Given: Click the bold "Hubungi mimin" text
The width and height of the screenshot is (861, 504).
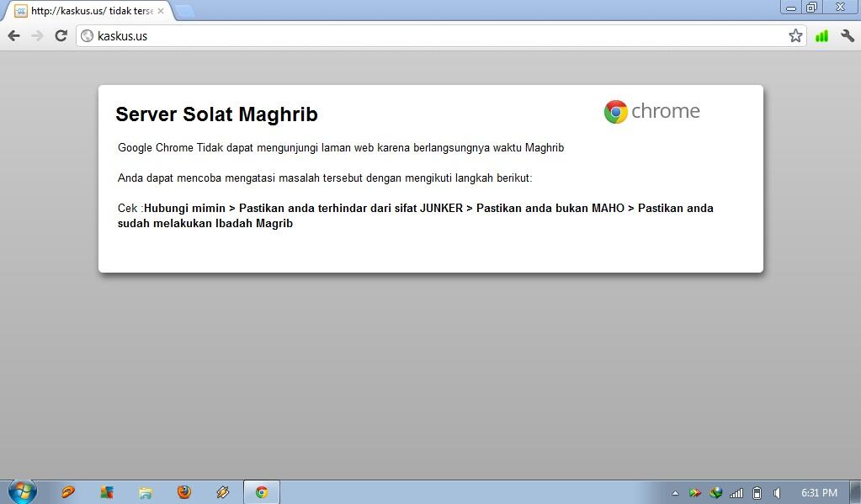Looking at the screenshot, I should click(x=185, y=208).
